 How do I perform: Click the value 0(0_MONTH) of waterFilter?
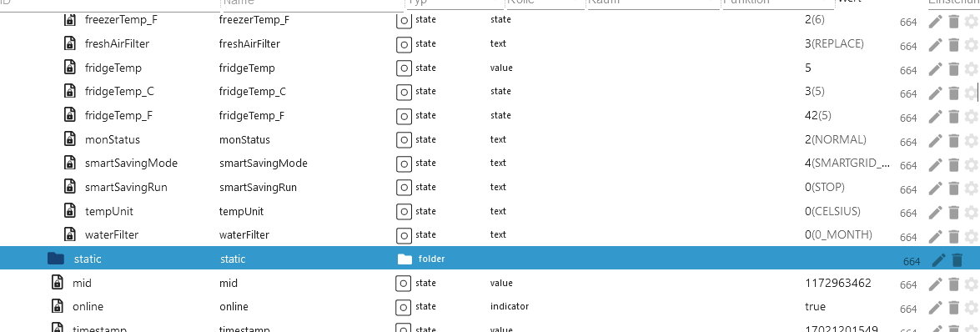839,234
